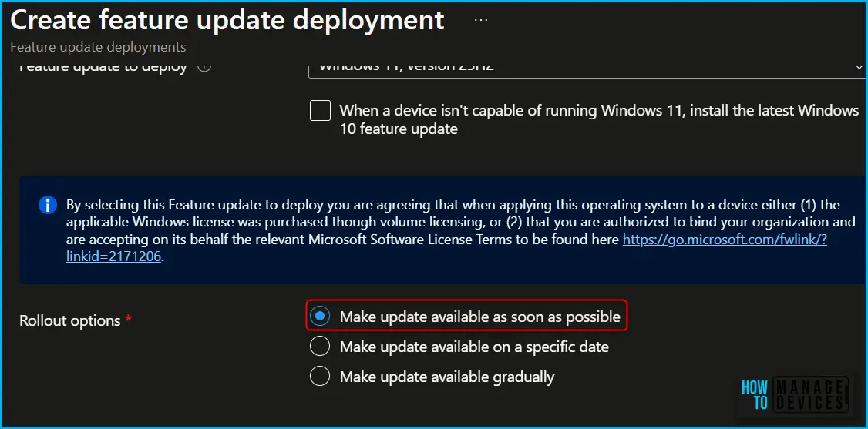Enable the Windows 10 fallback update checkbox
The image size is (868, 429).
[320, 111]
